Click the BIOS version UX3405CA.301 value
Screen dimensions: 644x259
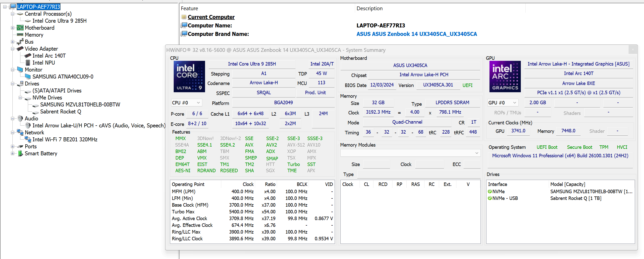pos(438,85)
